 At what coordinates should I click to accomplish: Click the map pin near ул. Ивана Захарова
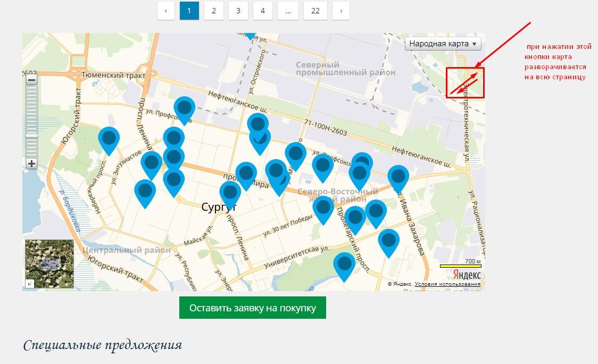[x=398, y=176]
